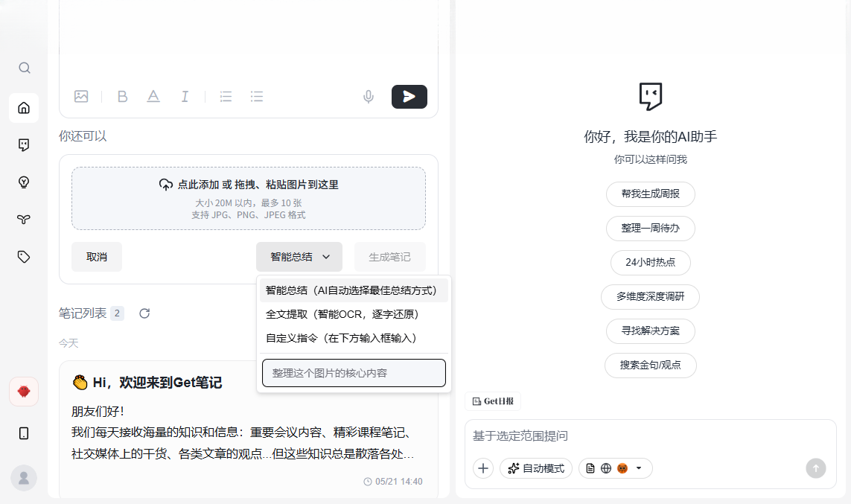851x504 pixels.
Task: Click 搜索金句/观点 suggestion
Action: 650,365
